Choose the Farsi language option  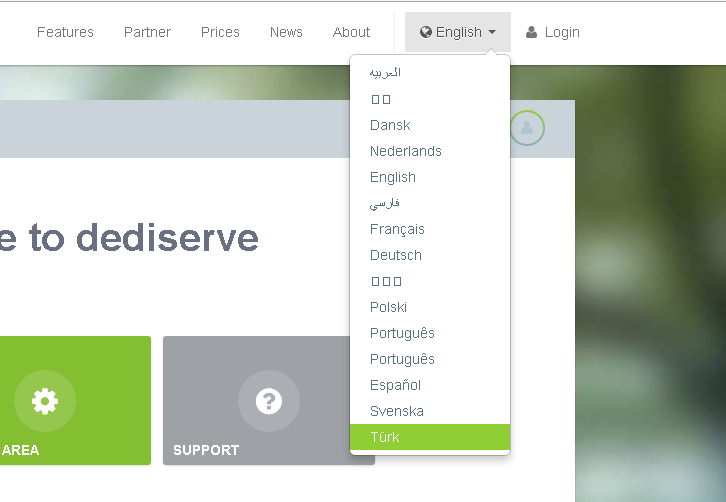pos(430,203)
